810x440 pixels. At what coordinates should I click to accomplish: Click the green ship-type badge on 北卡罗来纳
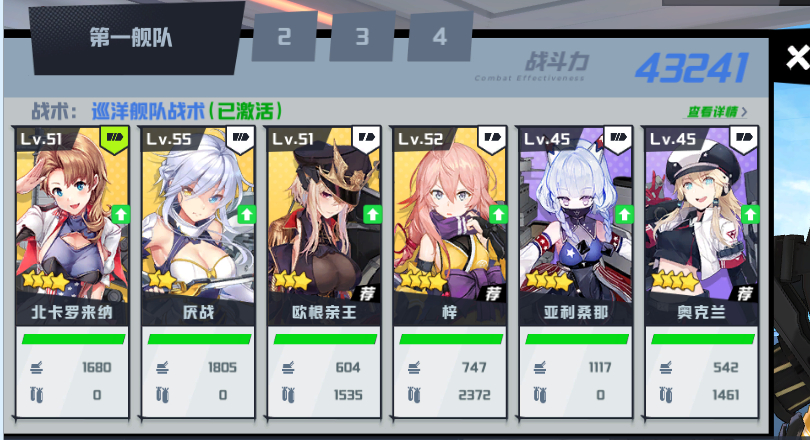coord(114,139)
